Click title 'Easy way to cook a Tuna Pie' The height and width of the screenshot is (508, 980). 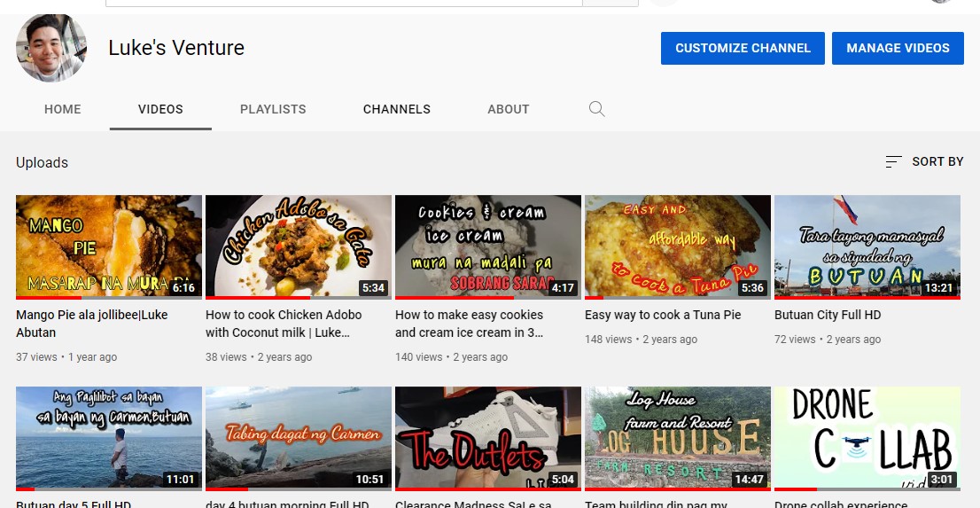pos(663,315)
